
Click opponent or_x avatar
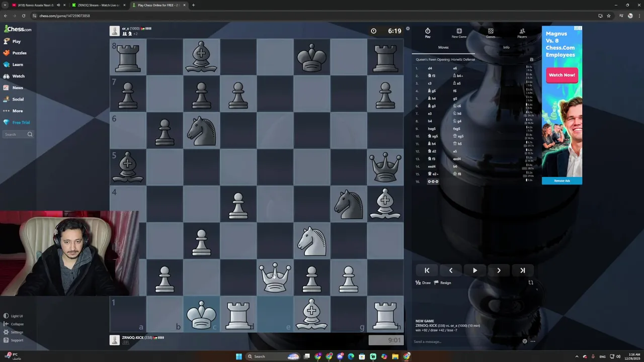point(115,31)
